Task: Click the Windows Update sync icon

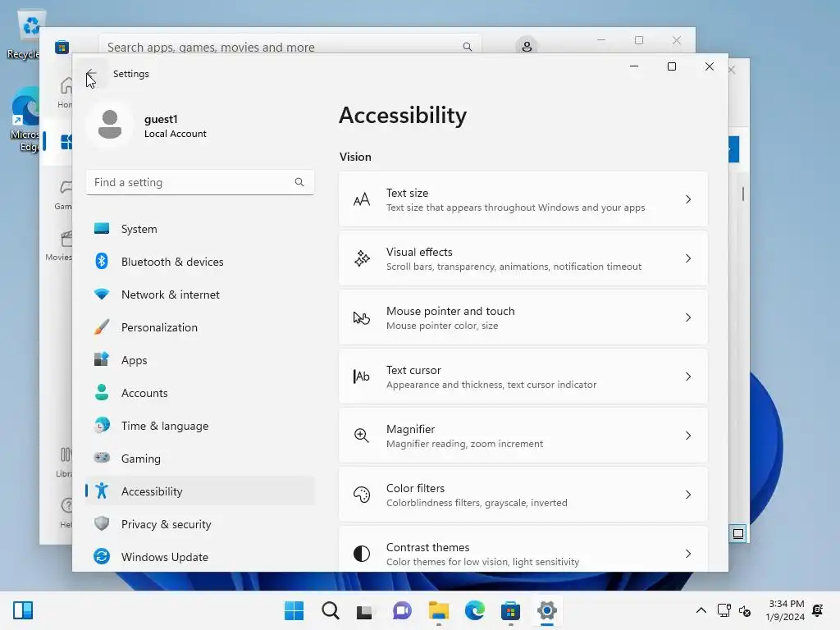Action: pos(101,557)
